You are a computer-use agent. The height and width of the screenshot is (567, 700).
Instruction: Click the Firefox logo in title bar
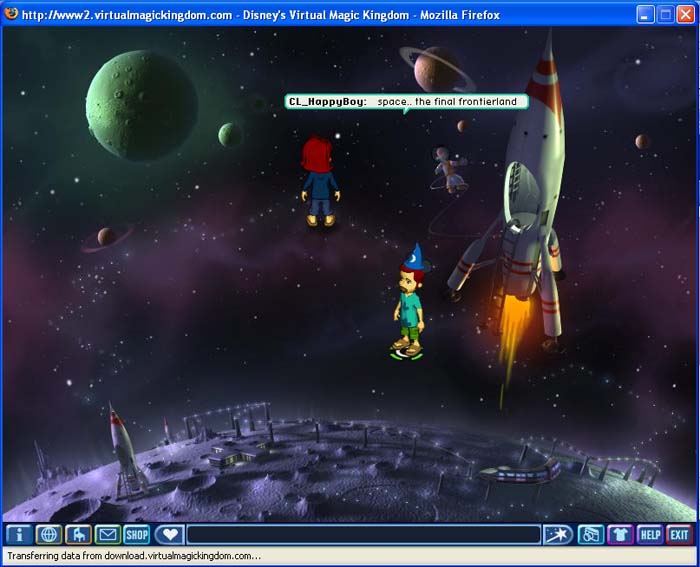tap(11, 13)
